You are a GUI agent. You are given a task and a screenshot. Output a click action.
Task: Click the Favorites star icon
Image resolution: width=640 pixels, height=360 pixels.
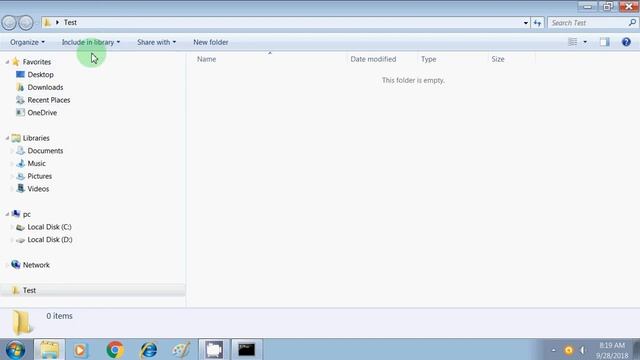(x=16, y=62)
